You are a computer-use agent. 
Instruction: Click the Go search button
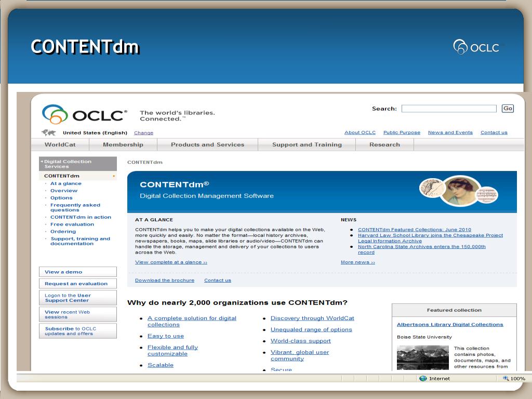[508, 109]
